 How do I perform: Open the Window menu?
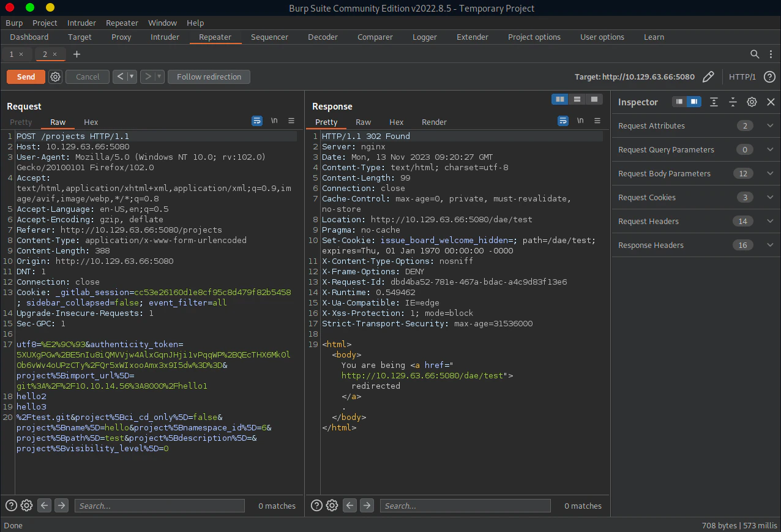click(162, 23)
